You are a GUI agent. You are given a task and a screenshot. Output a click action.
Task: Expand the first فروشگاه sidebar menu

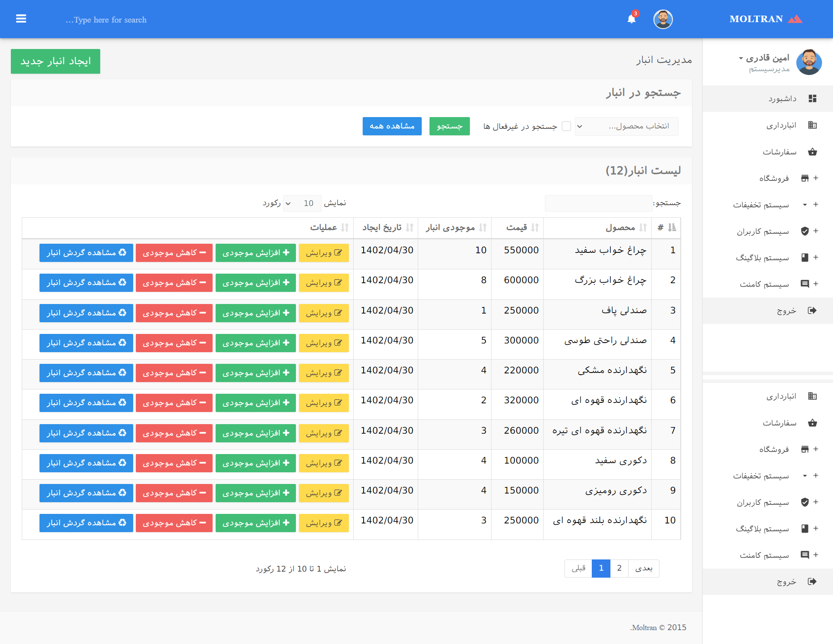coord(774,178)
